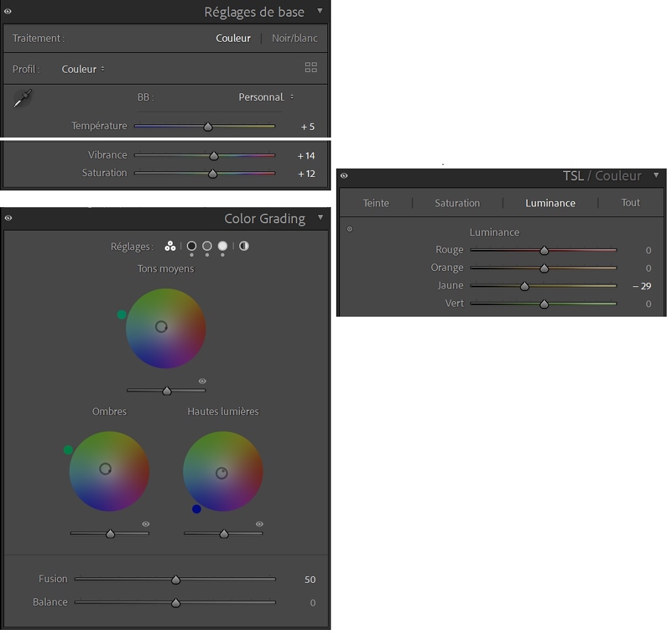Screen dimensions: 672x640
Task: Toggle Hautes lumières grading preview eye
Action: click(x=259, y=524)
